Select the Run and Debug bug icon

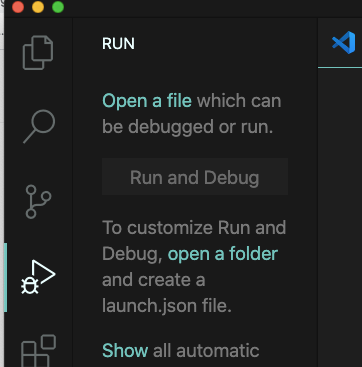(x=38, y=277)
